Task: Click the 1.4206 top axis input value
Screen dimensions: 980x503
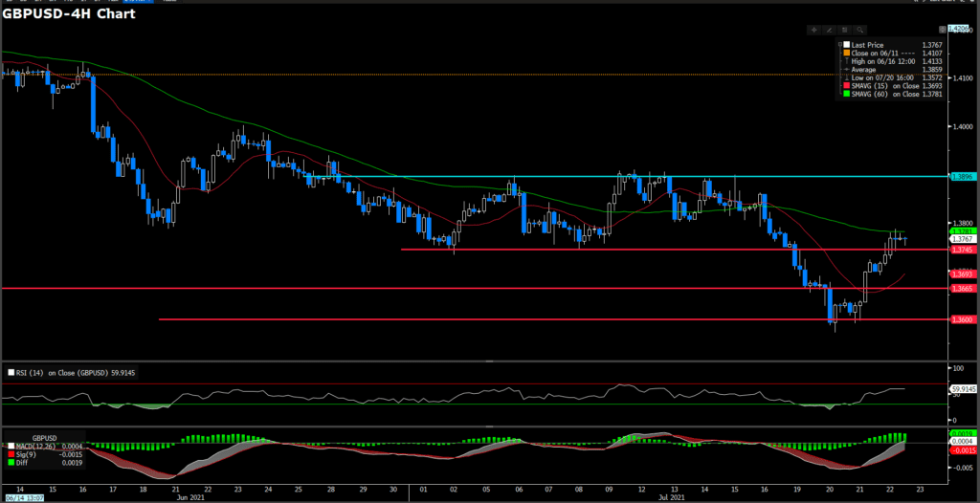Action: click(958, 29)
